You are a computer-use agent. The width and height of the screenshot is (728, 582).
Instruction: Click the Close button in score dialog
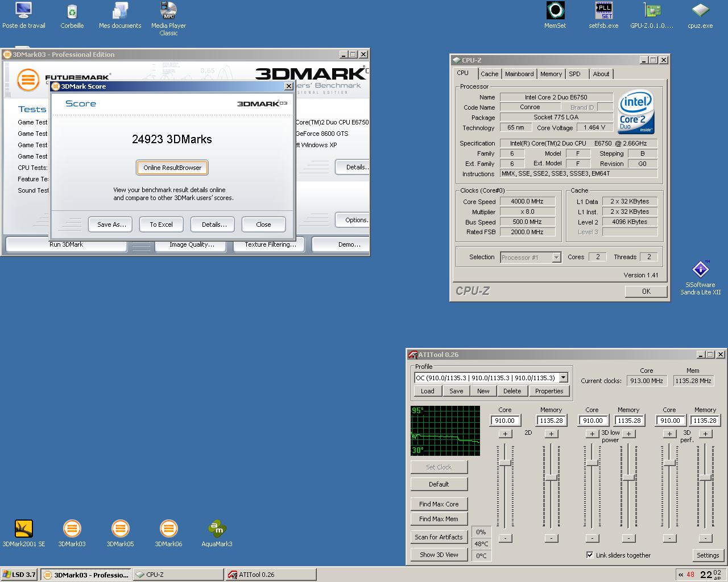pyautogui.click(x=263, y=225)
